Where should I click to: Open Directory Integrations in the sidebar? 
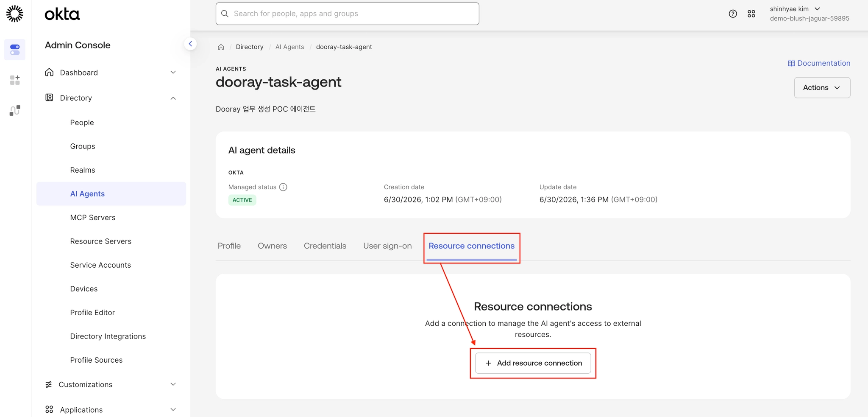click(x=111, y=336)
